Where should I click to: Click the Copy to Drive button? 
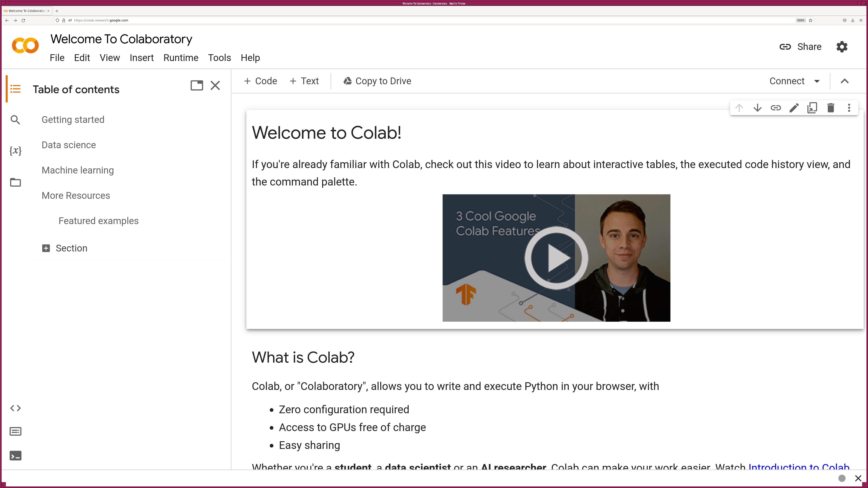click(377, 81)
